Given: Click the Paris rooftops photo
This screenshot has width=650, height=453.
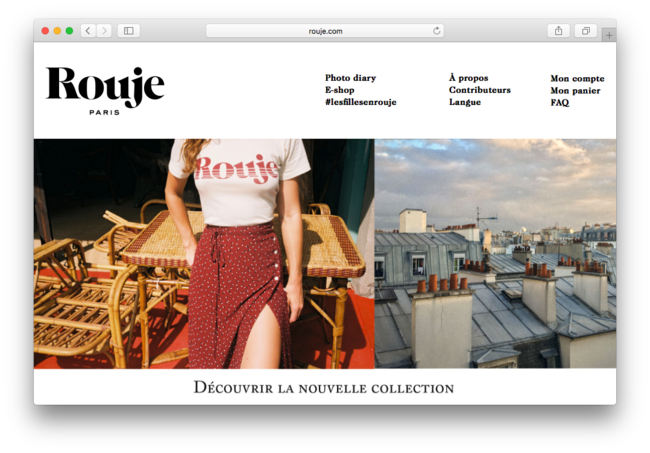Looking at the screenshot, I should pyautogui.click(x=495, y=254).
